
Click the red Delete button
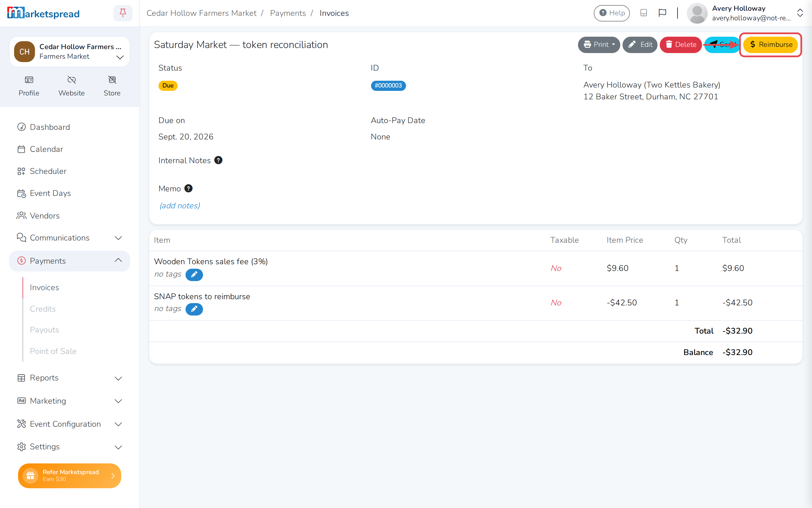[680, 45]
